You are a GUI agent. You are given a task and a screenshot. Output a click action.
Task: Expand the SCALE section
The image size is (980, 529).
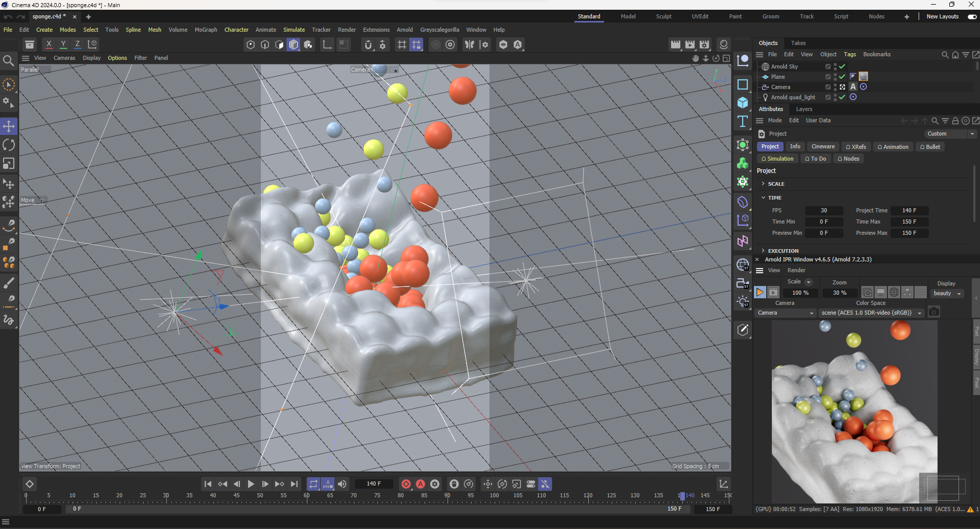(x=764, y=184)
